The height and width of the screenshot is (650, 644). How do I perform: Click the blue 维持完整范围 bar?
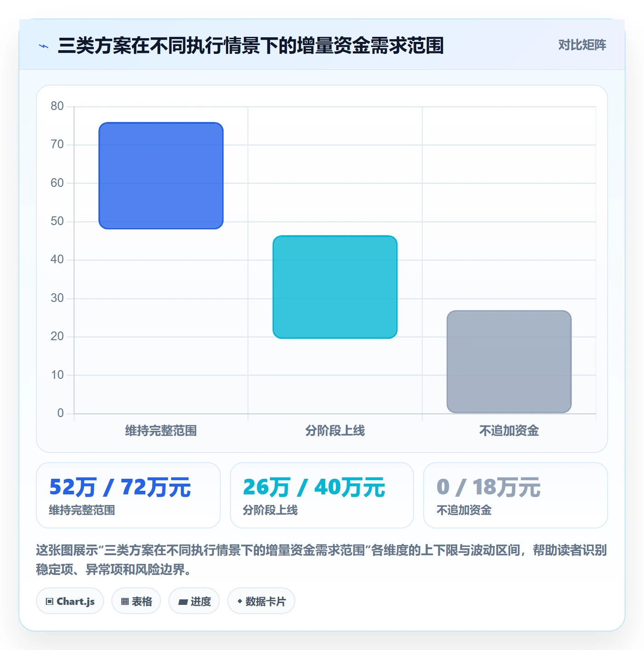click(161, 175)
